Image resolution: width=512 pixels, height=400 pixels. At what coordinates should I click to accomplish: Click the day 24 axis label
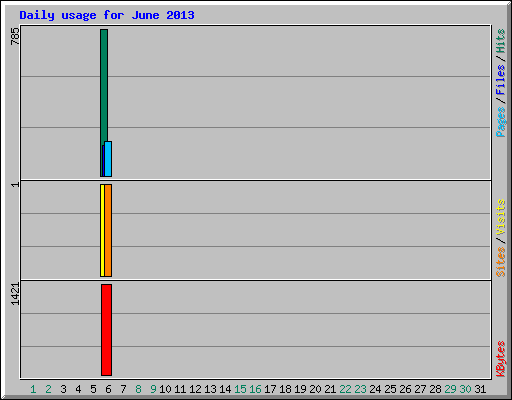(x=375, y=389)
